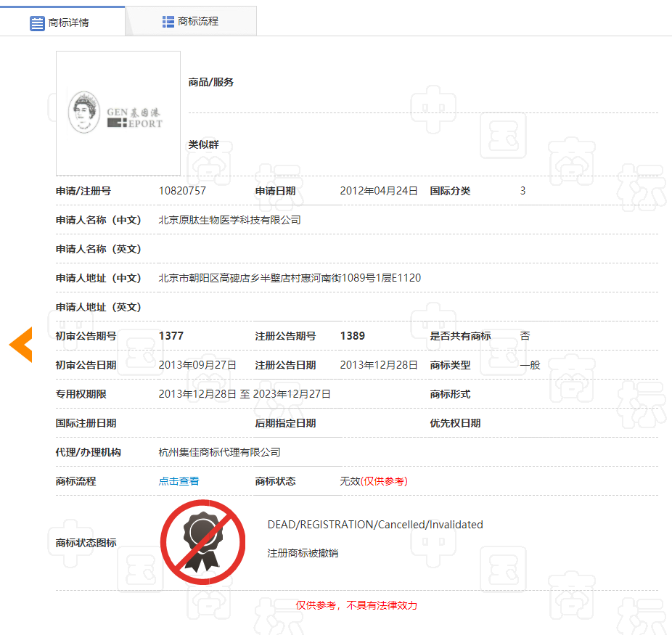Screen dimensions: 672x635
Task: Click the orange left arrow
Action: click(21, 345)
